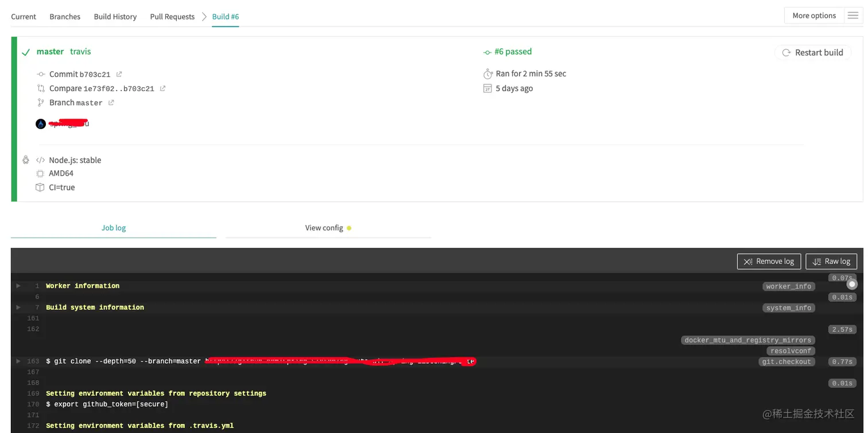The width and height of the screenshot is (868, 433).
Task: Expand the Build system information fold
Action: 18,307
